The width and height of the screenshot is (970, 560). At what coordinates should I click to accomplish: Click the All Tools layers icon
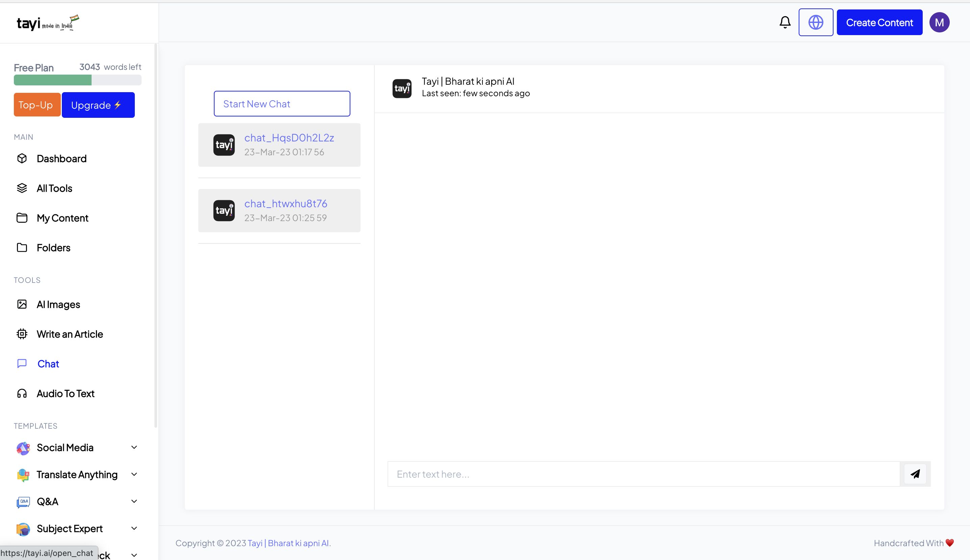coord(22,188)
